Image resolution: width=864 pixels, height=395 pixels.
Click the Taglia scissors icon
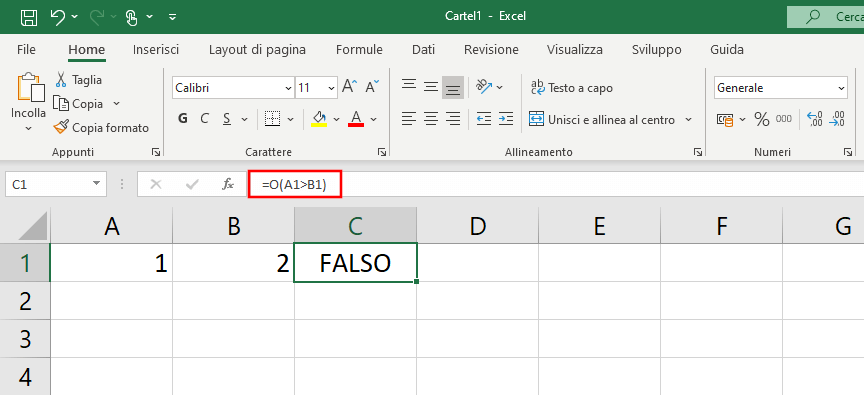[61, 79]
